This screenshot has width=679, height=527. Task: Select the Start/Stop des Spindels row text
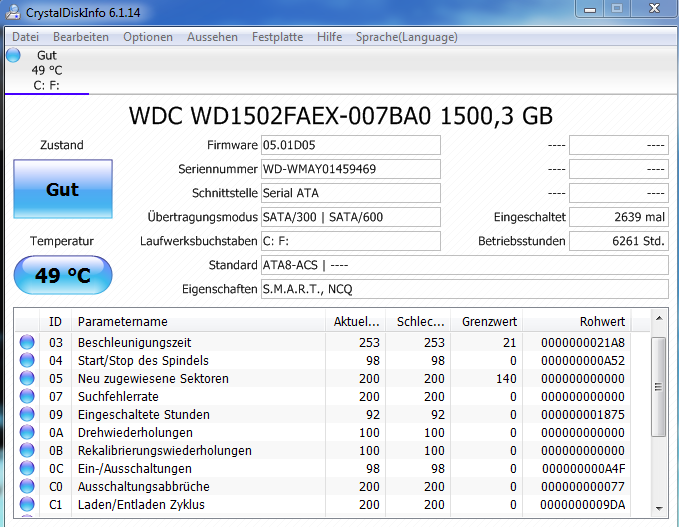click(143, 360)
